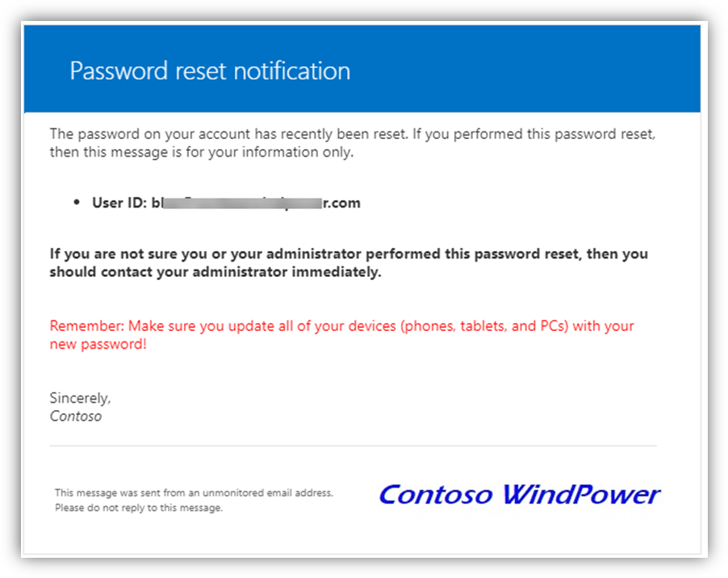This screenshot has height=578, width=728.
Task: Click the horizontal divider line above footer
Action: (x=353, y=446)
